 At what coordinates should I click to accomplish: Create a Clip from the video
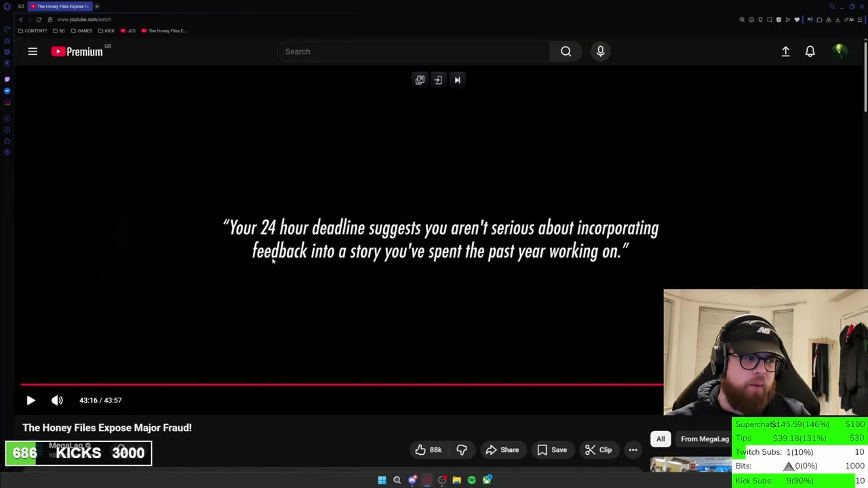598,450
